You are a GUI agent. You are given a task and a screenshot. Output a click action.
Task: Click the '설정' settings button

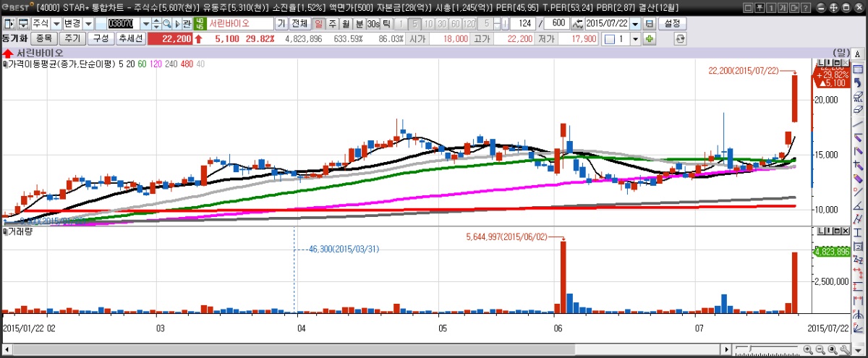(x=673, y=24)
